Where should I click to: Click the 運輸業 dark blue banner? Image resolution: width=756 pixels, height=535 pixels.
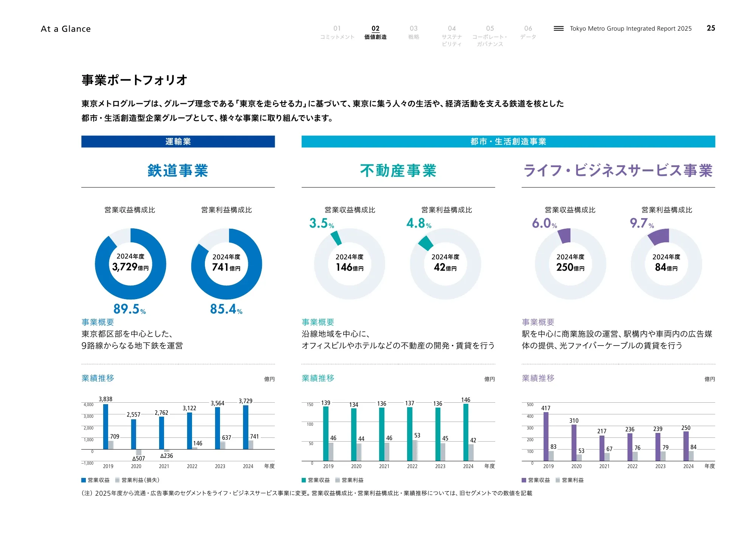coord(178,141)
